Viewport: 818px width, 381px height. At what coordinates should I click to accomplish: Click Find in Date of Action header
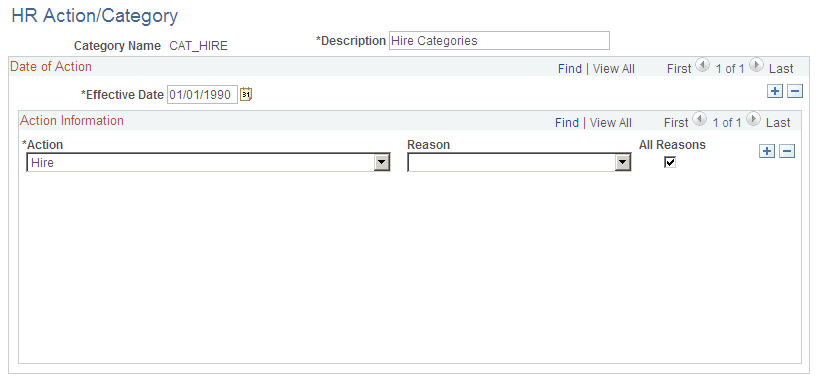point(570,68)
